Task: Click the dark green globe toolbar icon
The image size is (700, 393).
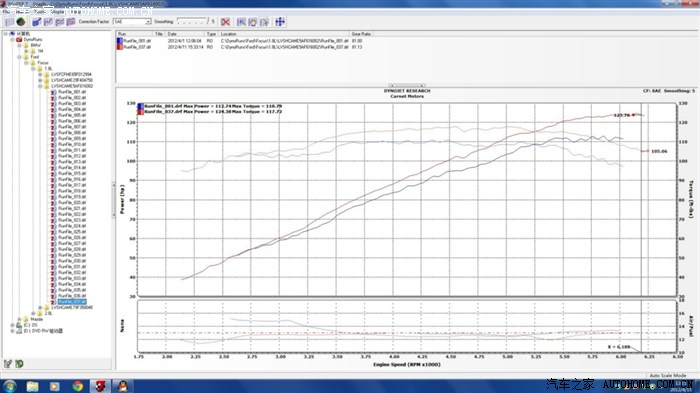Action: coord(21,21)
